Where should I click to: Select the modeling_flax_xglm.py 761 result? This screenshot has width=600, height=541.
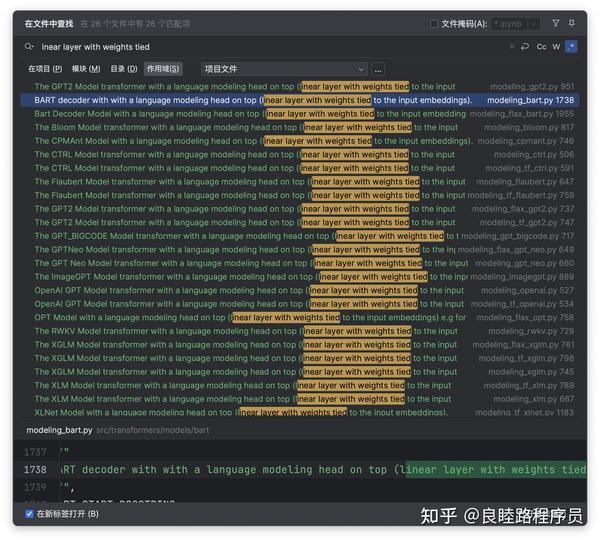point(300,345)
